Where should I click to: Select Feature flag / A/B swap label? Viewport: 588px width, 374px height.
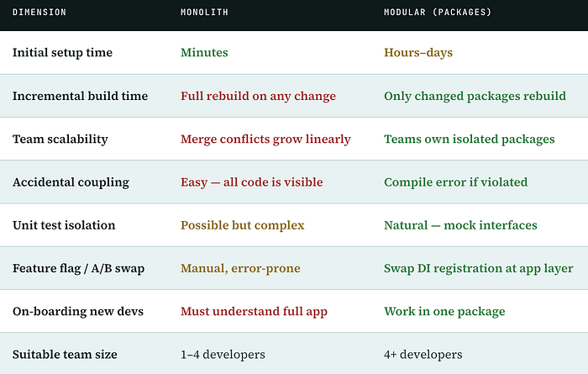[78, 269]
